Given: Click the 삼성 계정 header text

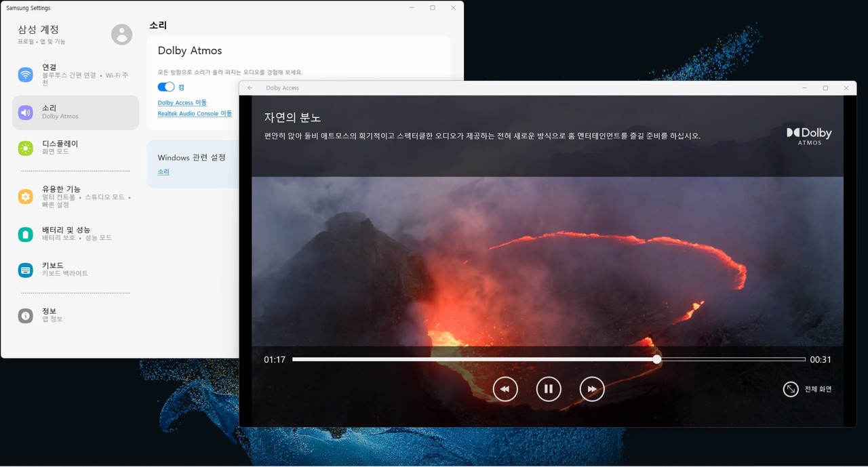Looking at the screenshot, I should (x=39, y=30).
